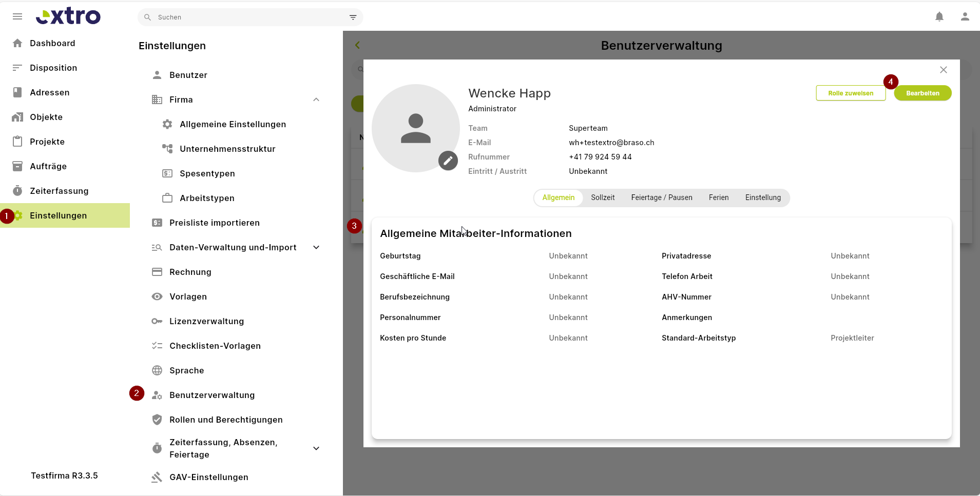Switch to the Sollzeit tab
Viewport: 980px width, 496px height.
[603, 197]
